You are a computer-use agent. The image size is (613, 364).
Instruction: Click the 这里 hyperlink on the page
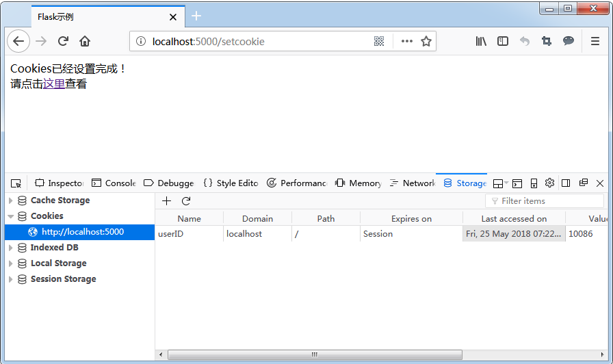point(54,84)
